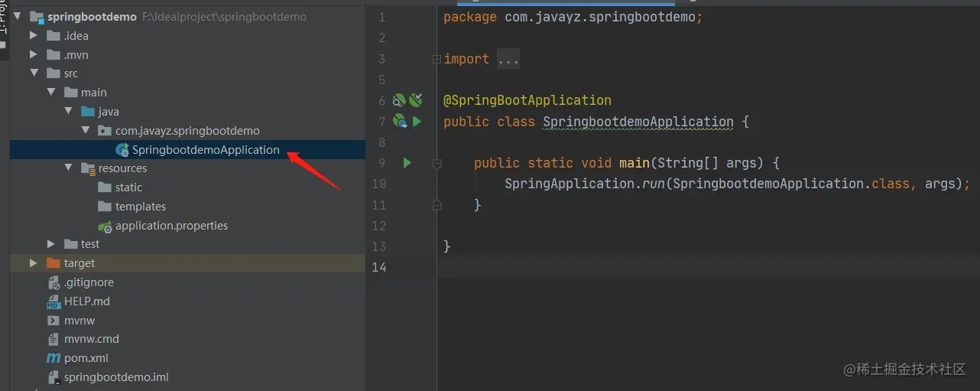Collapse the com.javayz.springbootdemo package
Image resolution: width=980 pixels, height=391 pixels.
86,131
